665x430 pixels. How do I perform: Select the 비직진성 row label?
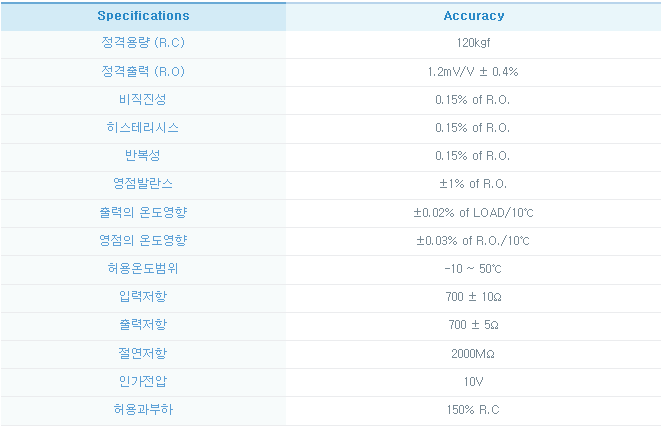point(143,99)
